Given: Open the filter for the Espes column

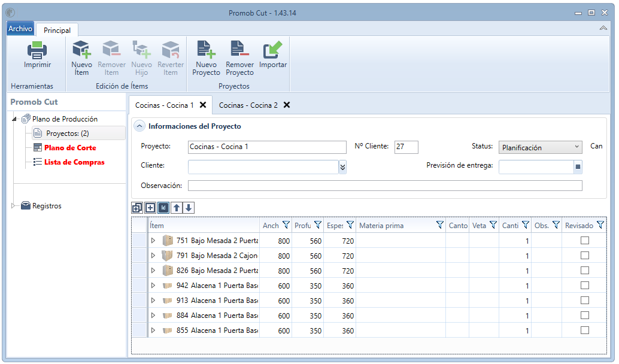Looking at the screenshot, I should pyautogui.click(x=350, y=225).
